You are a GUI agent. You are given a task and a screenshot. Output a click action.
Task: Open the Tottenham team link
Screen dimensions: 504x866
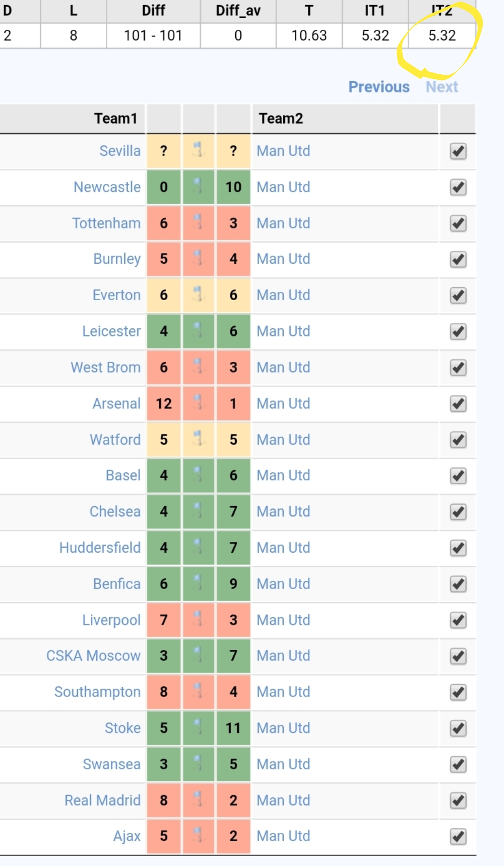pyautogui.click(x=106, y=223)
